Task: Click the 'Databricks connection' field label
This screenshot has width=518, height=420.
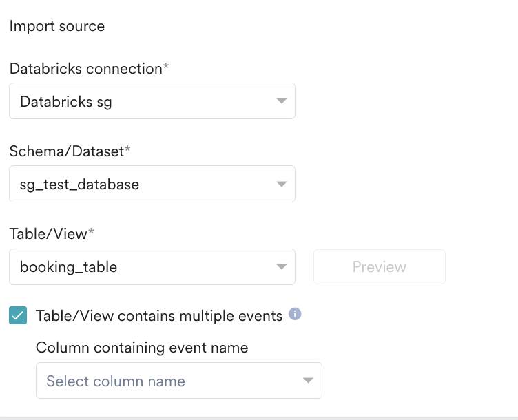Action: 85,69
